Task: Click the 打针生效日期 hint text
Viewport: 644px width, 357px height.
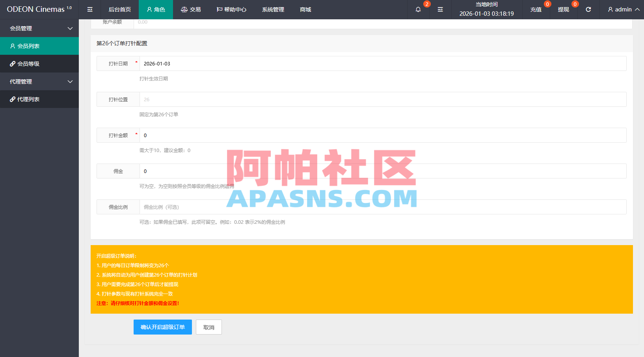Action: coord(154,79)
